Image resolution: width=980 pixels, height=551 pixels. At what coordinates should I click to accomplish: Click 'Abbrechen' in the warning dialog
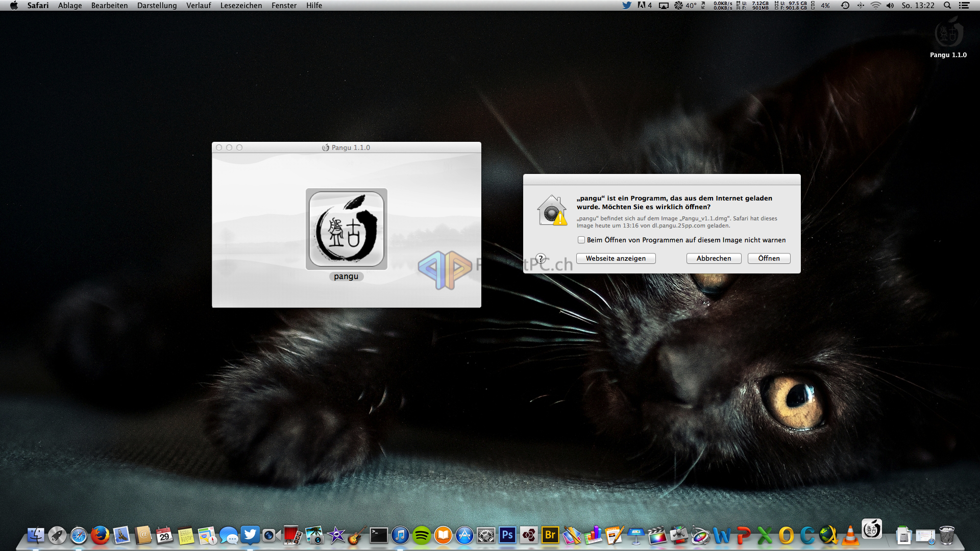(x=714, y=258)
